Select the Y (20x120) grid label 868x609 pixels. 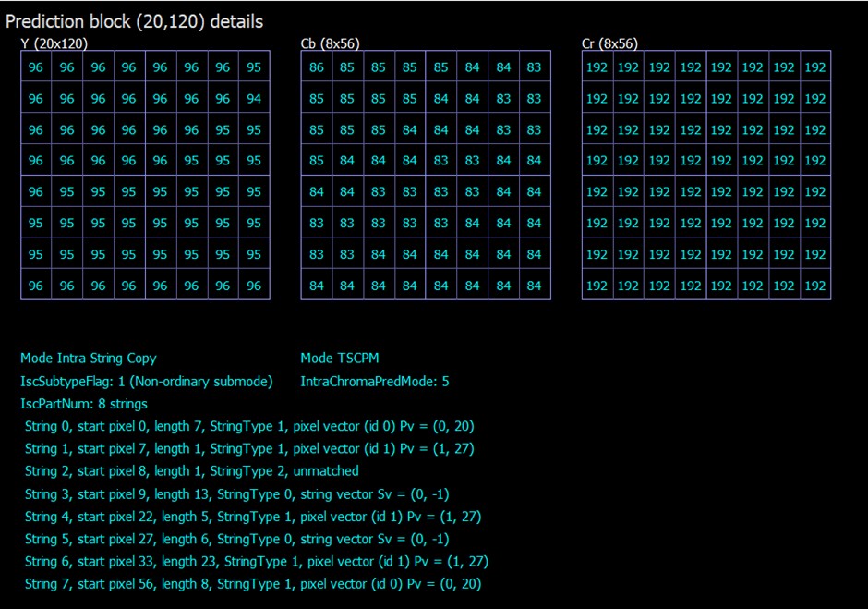(54, 43)
